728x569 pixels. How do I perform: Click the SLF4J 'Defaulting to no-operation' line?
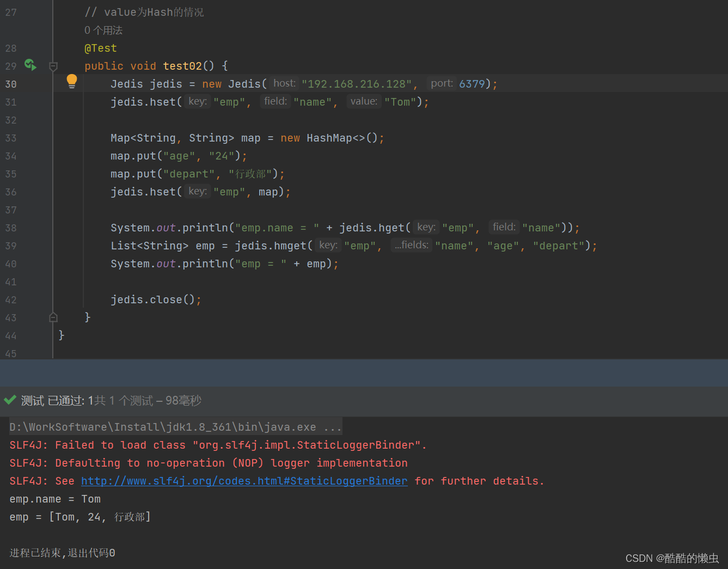[x=209, y=463]
